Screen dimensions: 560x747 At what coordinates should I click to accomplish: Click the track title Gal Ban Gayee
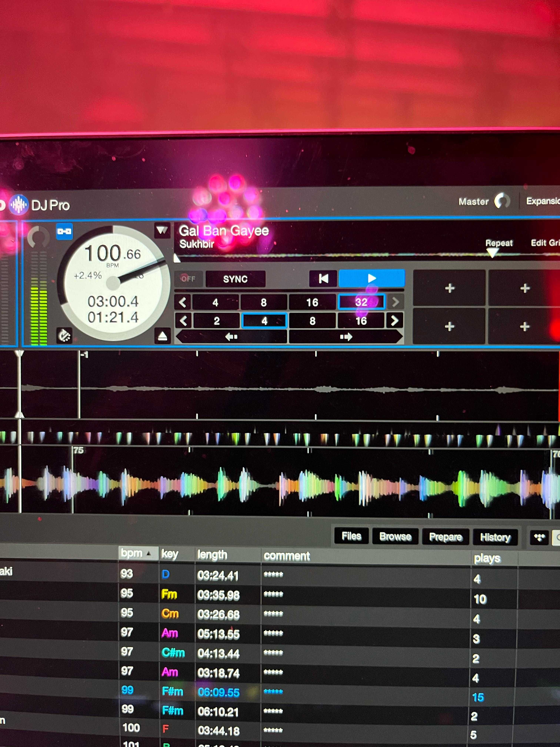click(224, 231)
